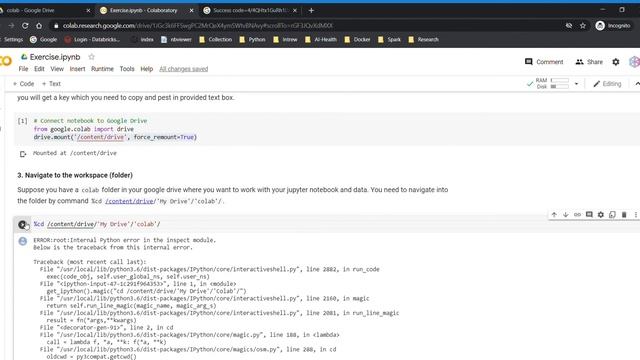
Task: Share the notebook
Action: point(589,62)
